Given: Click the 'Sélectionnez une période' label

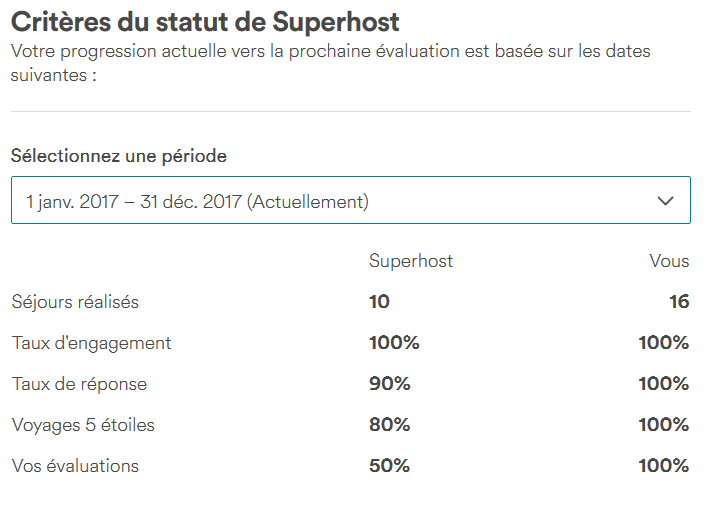Looking at the screenshot, I should click(119, 156).
